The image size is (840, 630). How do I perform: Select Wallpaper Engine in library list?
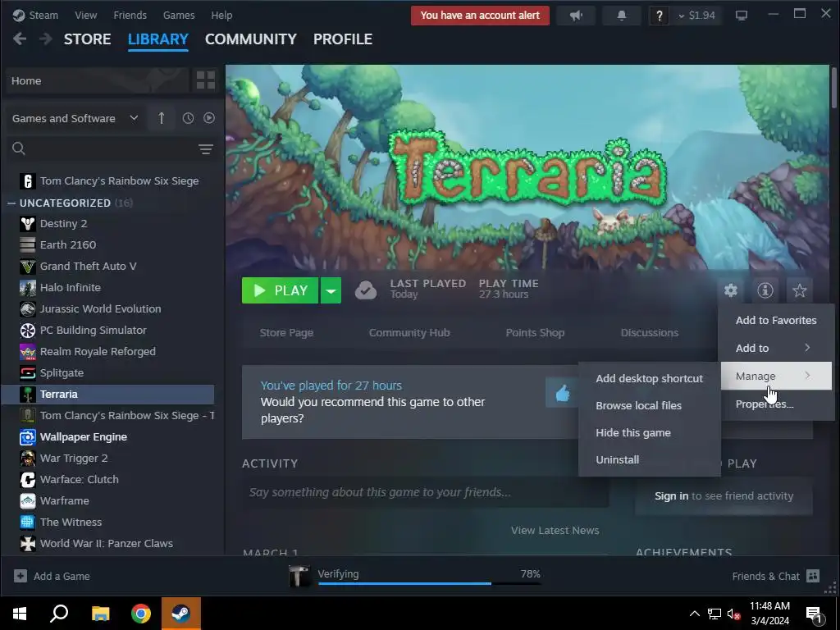(x=107, y=437)
